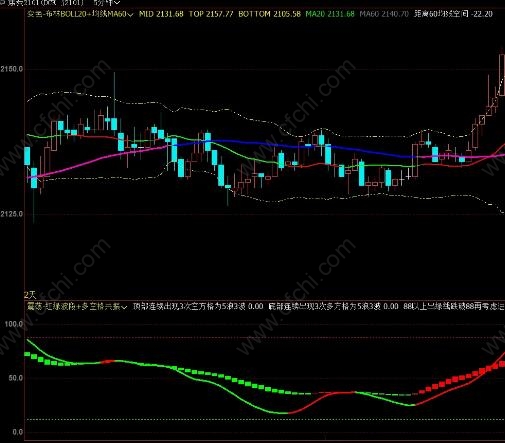This screenshot has width=505, height=443.
Task: Click the 50.0 oscillator axis label
Action: [16, 378]
